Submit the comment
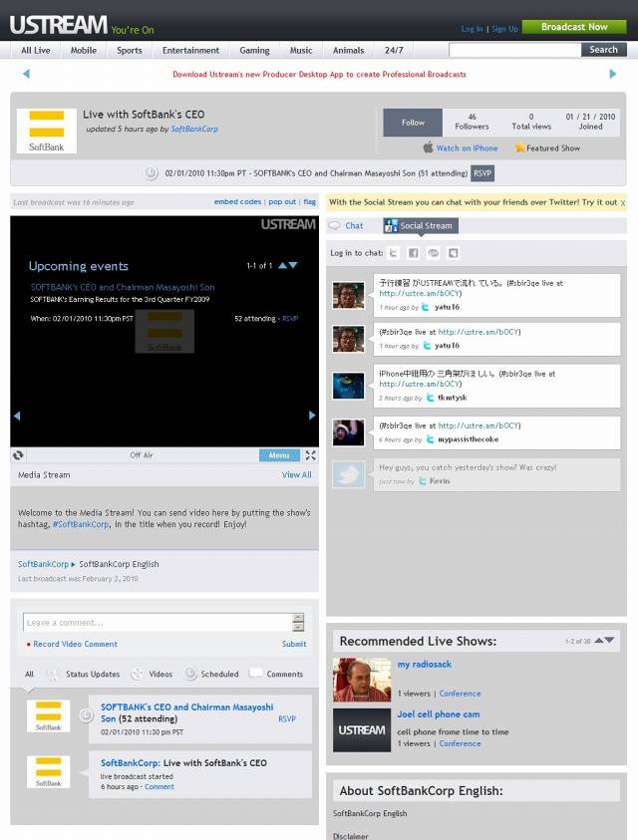 click(294, 644)
